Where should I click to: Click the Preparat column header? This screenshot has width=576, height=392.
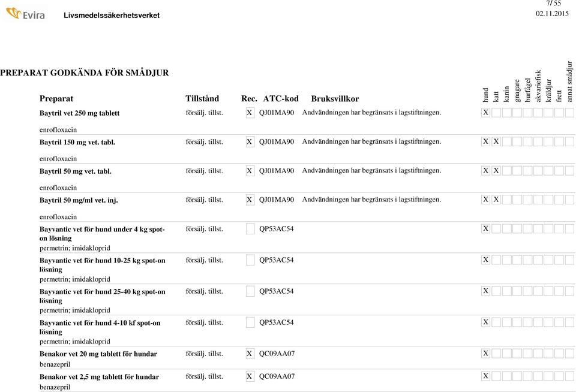click(56, 99)
